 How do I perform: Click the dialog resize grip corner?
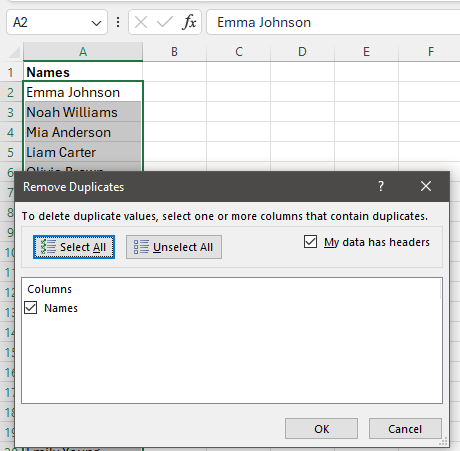443,442
